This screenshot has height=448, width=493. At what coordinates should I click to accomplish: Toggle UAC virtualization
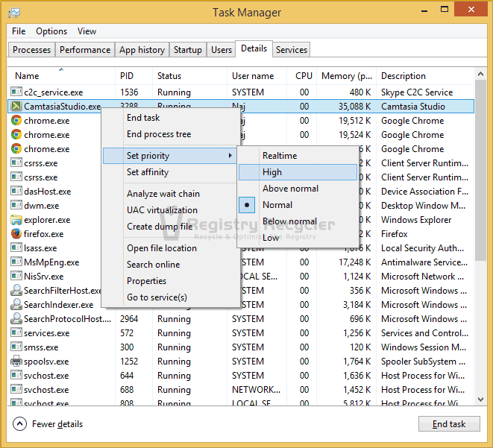(x=170, y=210)
